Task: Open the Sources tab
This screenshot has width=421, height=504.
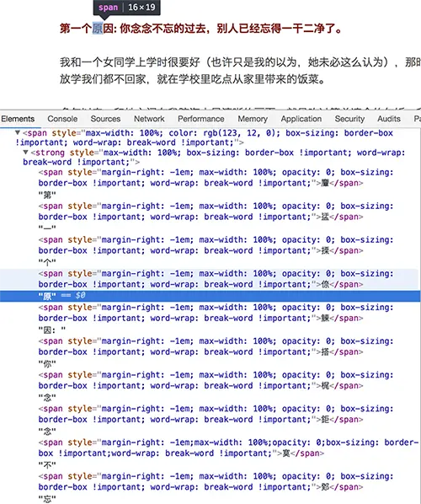Action: tap(105, 119)
